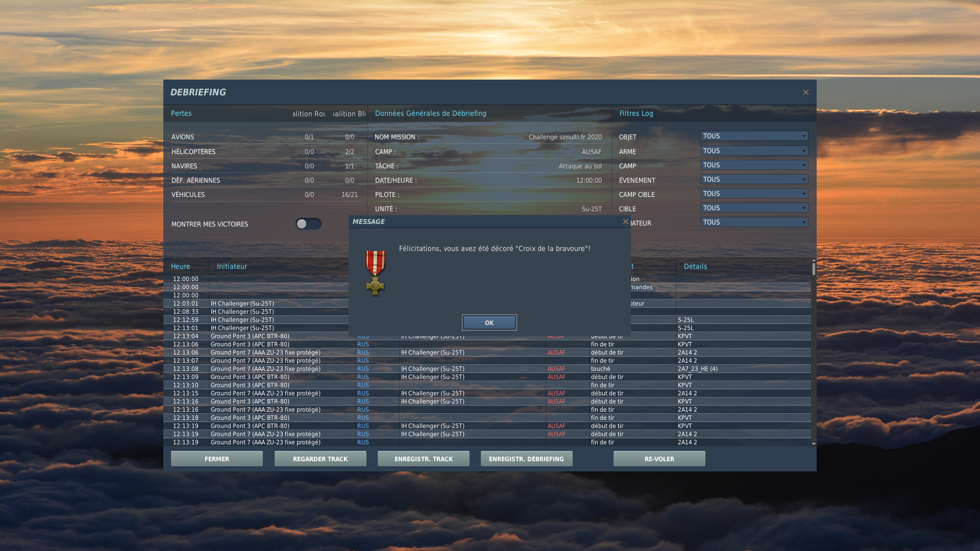Open the ÉVENEMENT filter dropdown
Viewport: 980px width, 551px height.
click(754, 180)
